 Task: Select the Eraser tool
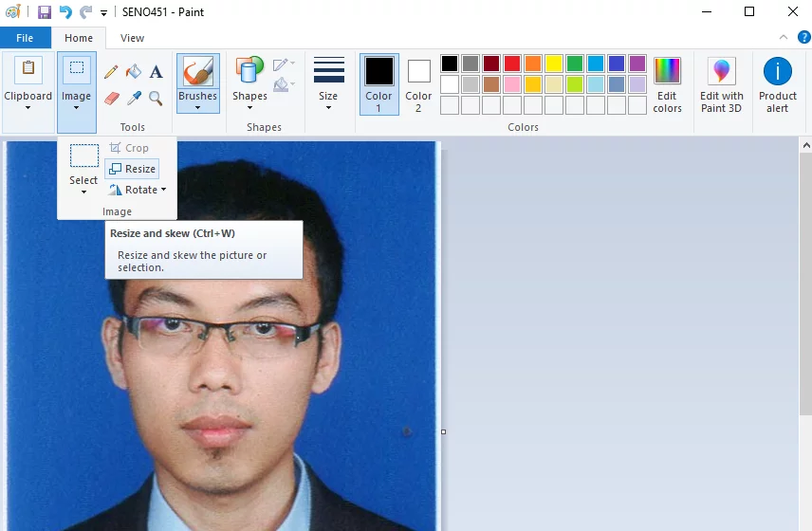click(111, 98)
